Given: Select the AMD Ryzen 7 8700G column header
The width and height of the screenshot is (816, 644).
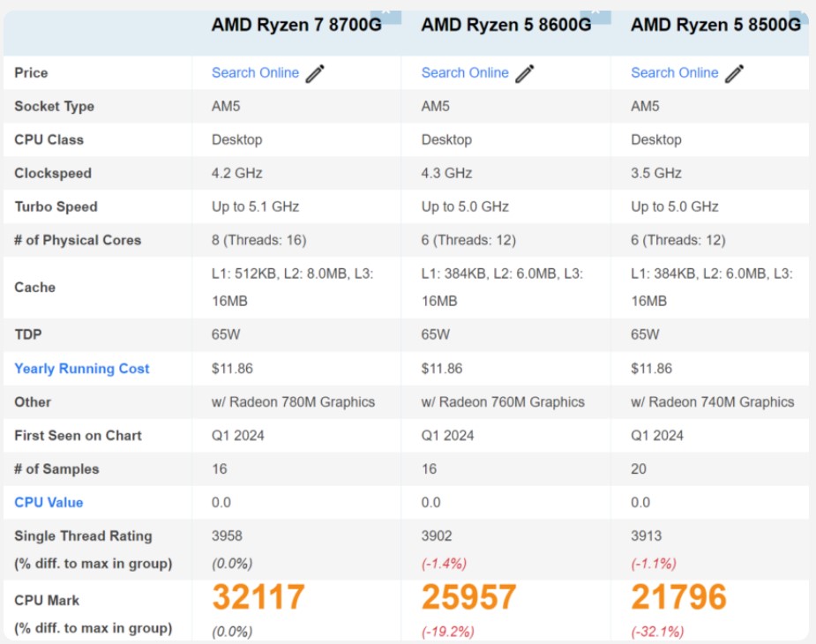Looking at the screenshot, I should 297,25.
